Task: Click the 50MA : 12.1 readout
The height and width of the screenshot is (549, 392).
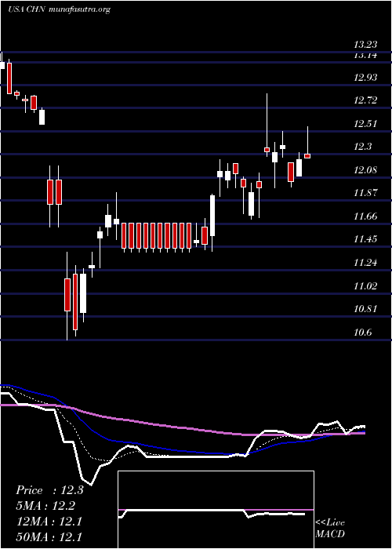Action: point(49,536)
